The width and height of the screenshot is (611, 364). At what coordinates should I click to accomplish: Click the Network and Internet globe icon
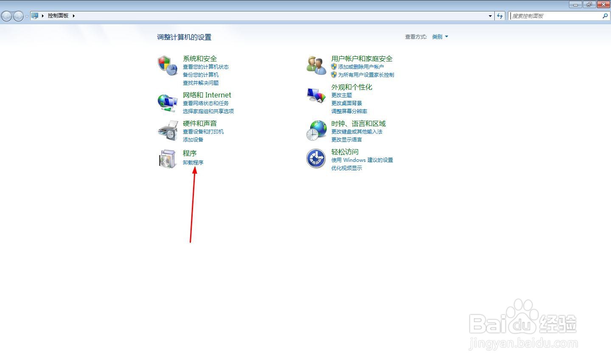coord(167,103)
